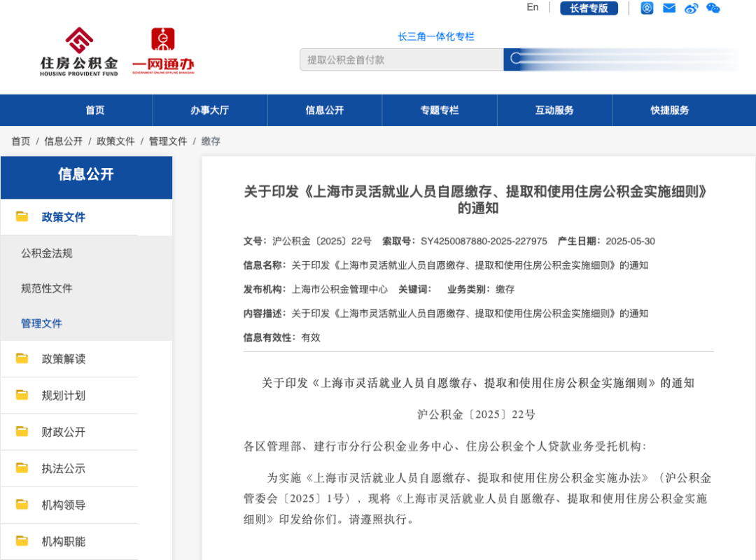Click the body line 各区管理部、建行市分行
Viewport: 756px width, 560px height.
pos(444,446)
